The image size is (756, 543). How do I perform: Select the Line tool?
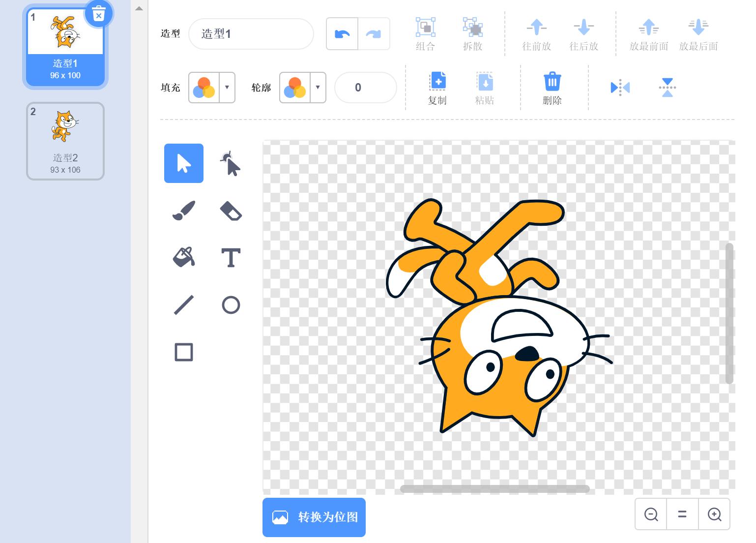coord(184,305)
